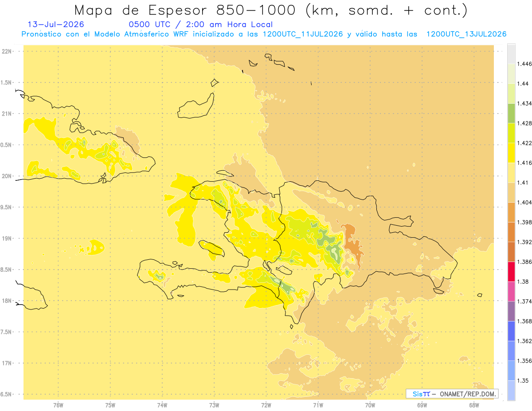Click the colorbar value '1.386'

524,262
